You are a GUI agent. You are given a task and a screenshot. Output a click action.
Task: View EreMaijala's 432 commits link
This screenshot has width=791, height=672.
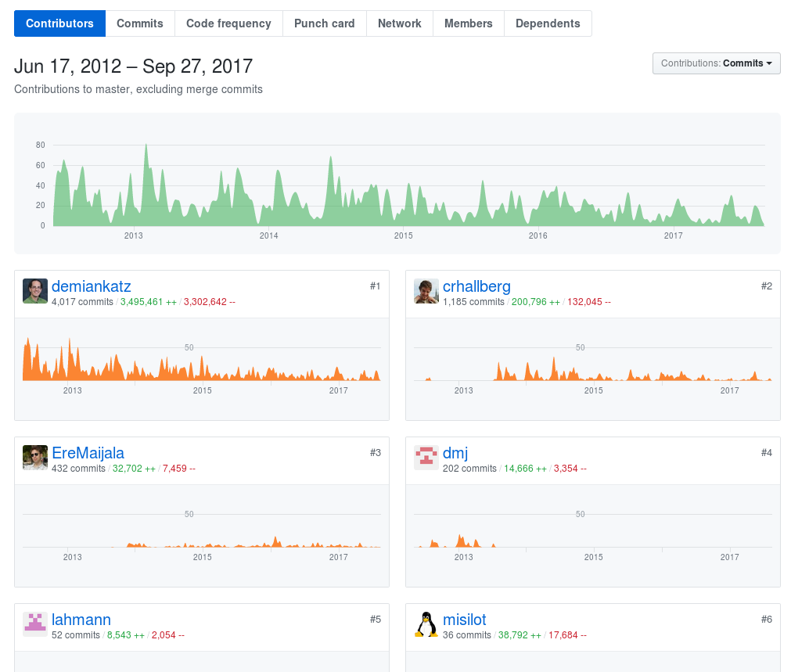tap(78, 469)
